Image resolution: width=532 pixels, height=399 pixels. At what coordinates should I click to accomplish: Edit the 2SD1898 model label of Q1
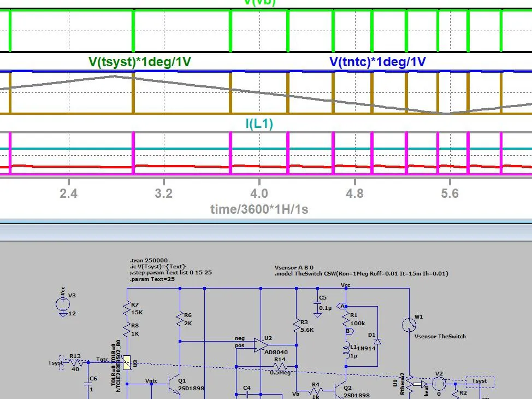191,389
